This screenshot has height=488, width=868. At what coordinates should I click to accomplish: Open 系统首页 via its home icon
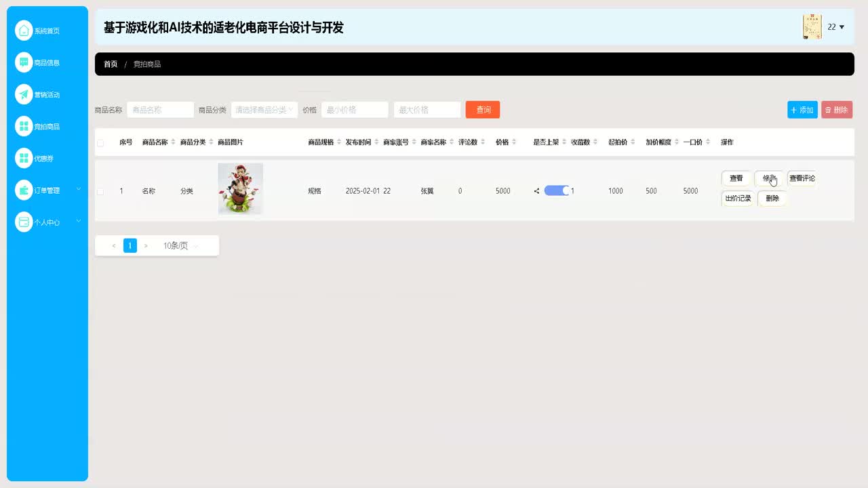(x=24, y=30)
